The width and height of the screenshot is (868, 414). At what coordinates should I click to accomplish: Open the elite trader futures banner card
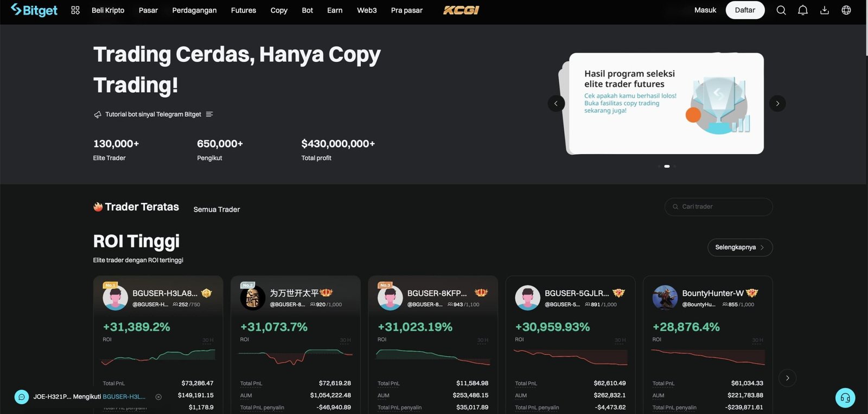coord(666,104)
